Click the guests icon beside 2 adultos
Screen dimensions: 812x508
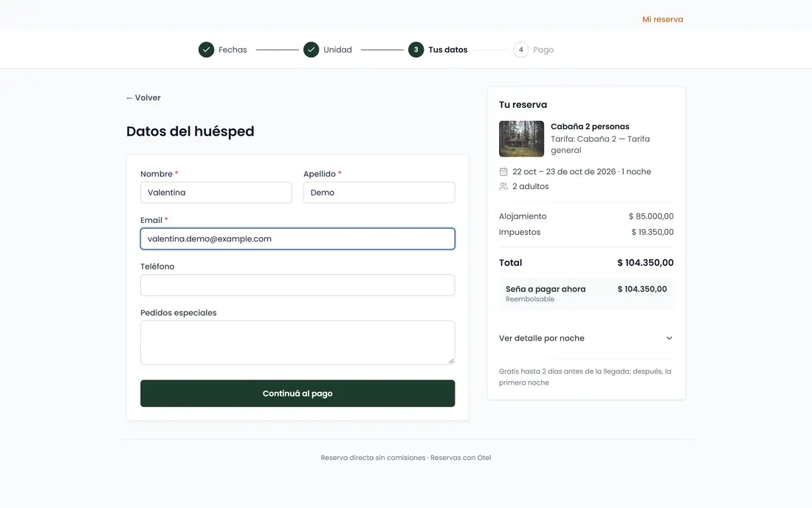[503, 186]
